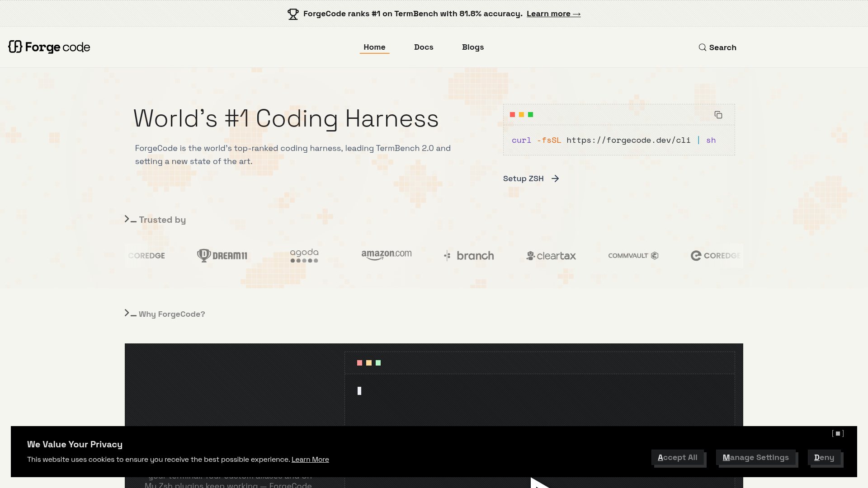The height and width of the screenshot is (488, 868).
Task: Click the arrow next to Setup ZSH
Action: point(555,178)
